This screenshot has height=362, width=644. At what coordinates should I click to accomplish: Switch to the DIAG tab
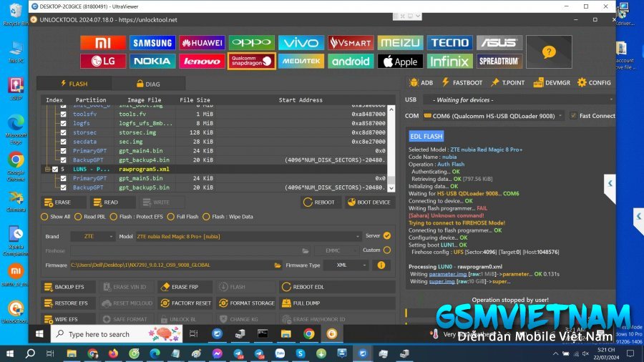[x=148, y=84]
